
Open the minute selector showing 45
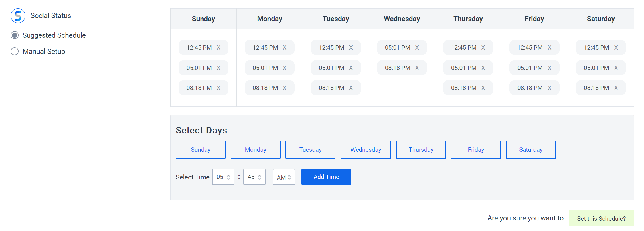tap(254, 177)
